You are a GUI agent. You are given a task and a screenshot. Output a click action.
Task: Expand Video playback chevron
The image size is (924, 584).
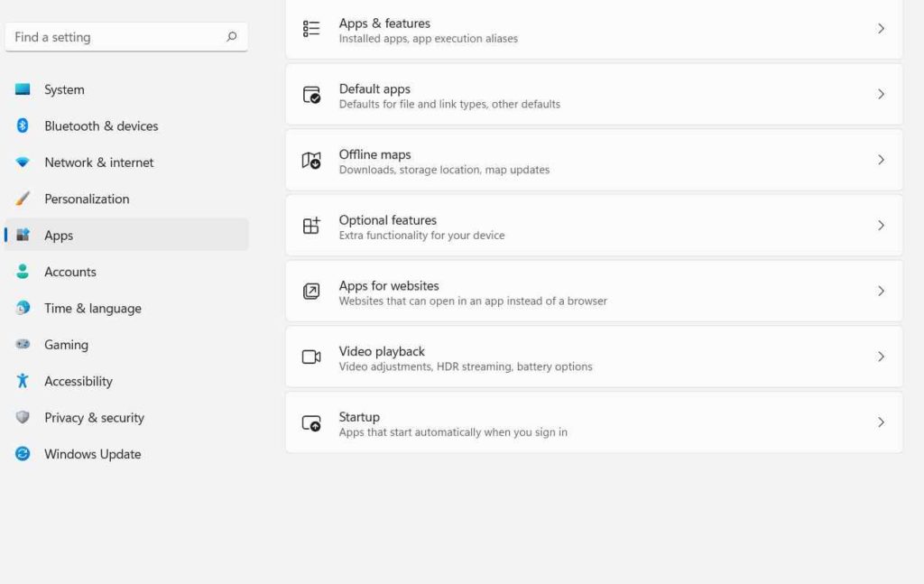point(881,357)
